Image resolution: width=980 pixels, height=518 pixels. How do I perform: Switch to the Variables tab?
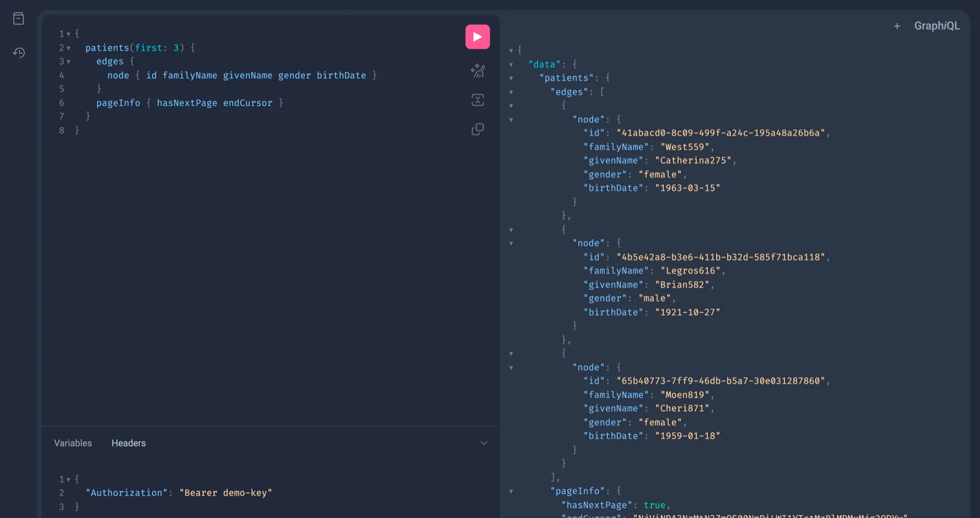pos(73,443)
